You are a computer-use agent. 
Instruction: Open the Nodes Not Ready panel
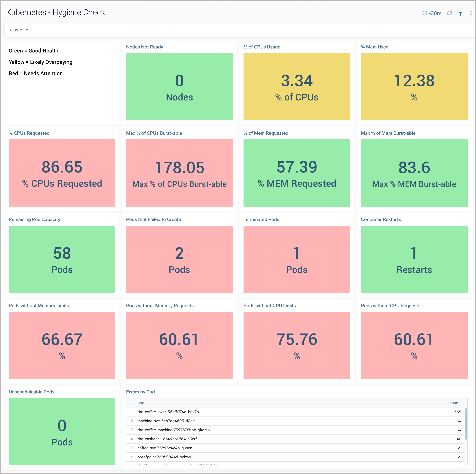[x=179, y=87]
